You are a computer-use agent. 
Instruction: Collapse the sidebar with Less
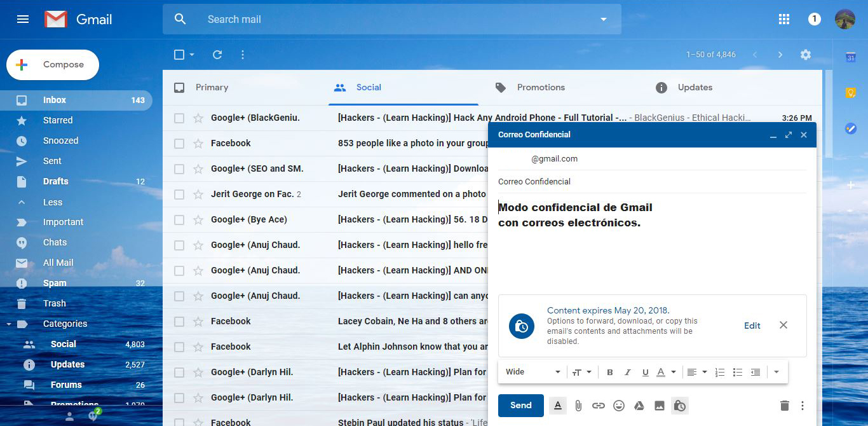click(x=52, y=202)
